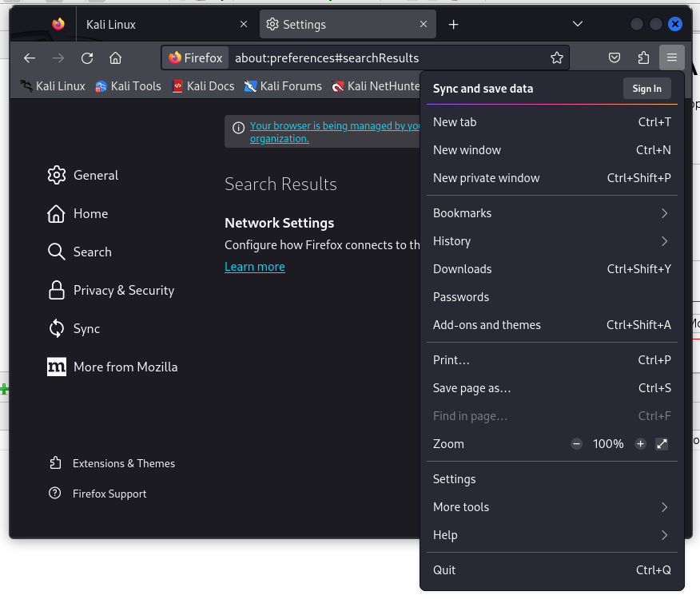Viewport: 700px width, 599px height.
Task: Close the Settings tab
Action: click(424, 24)
